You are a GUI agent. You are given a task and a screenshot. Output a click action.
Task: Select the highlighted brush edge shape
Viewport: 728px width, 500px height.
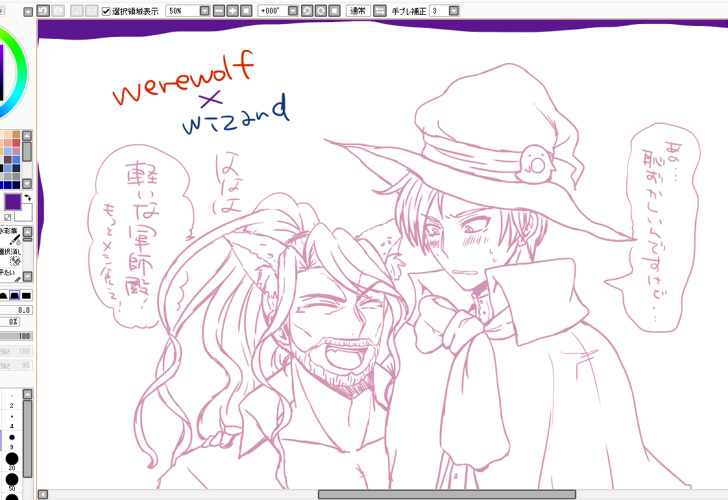(15, 295)
